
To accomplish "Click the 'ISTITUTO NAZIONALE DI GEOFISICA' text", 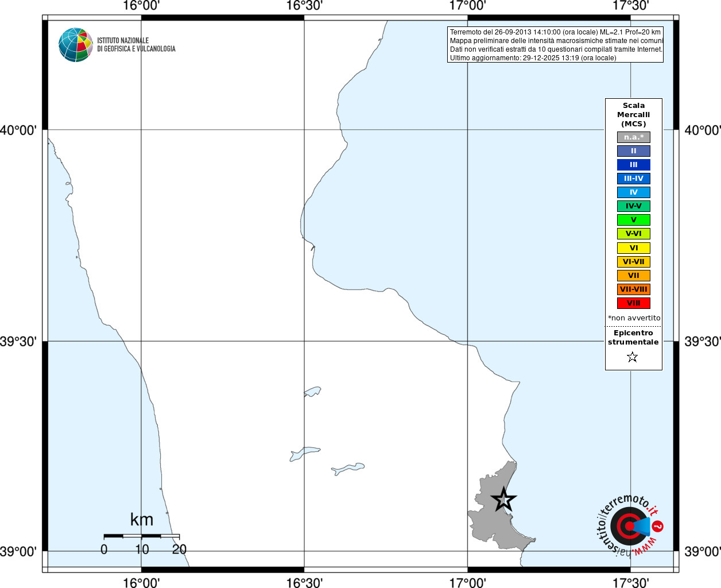I will [136, 45].
